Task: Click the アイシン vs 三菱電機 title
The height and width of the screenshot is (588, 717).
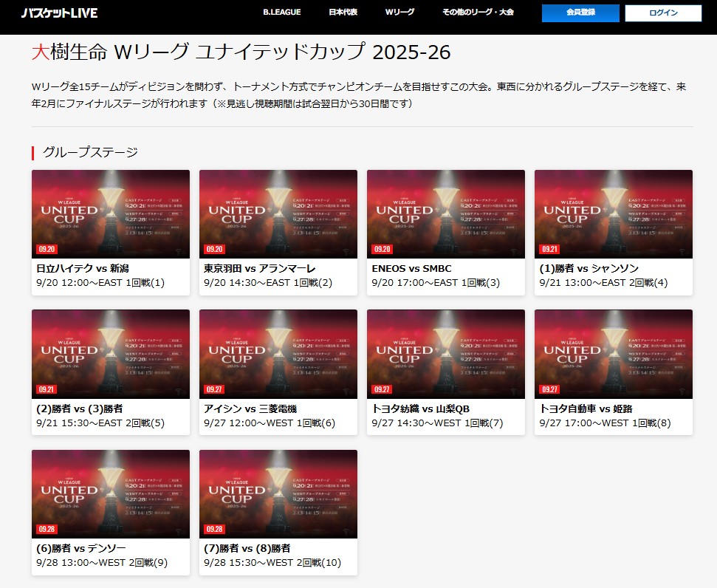Action: [250, 408]
